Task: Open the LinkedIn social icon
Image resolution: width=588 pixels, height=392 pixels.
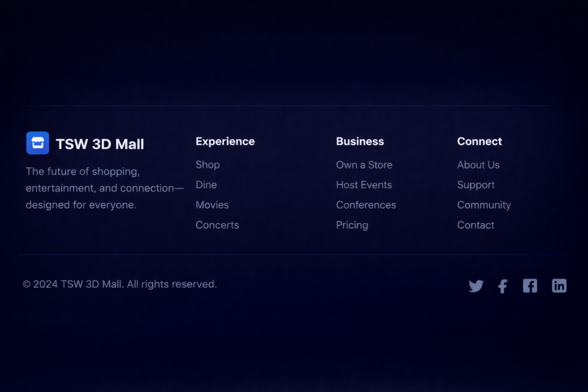Action: click(x=559, y=286)
